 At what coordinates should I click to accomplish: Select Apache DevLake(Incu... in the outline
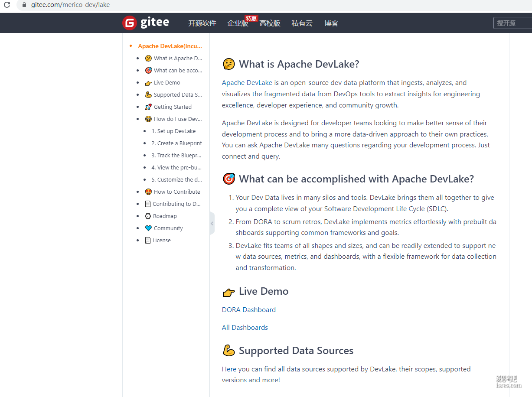(x=170, y=46)
